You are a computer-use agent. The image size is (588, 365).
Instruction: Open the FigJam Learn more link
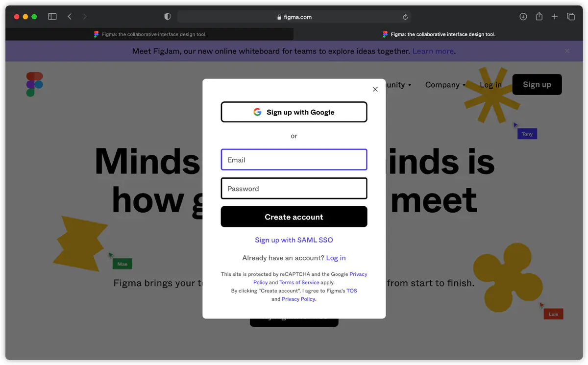tap(433, 51)
